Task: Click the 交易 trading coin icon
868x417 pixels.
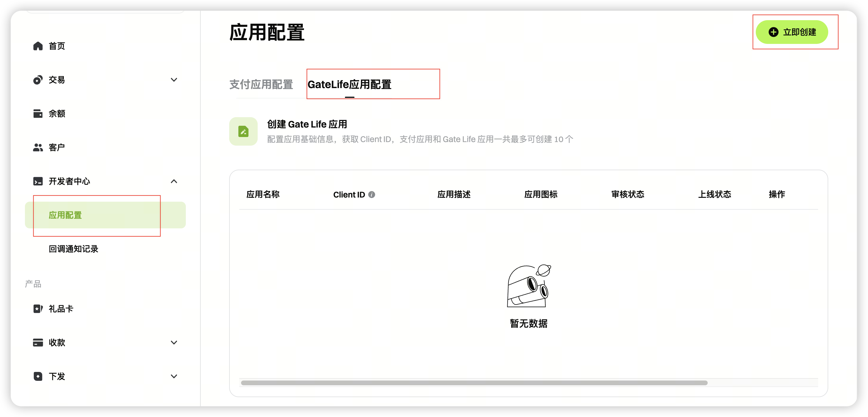Action: (x=38, y=80)
